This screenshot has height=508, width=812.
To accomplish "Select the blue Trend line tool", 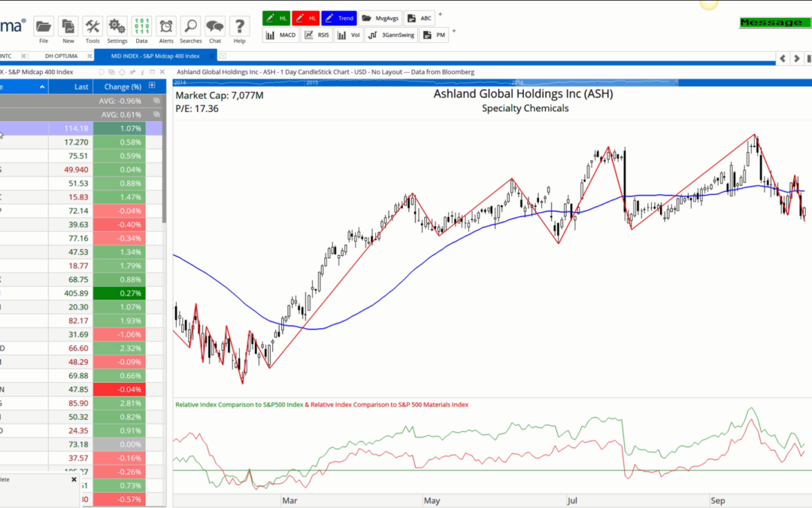I will [x=339, y=18].
